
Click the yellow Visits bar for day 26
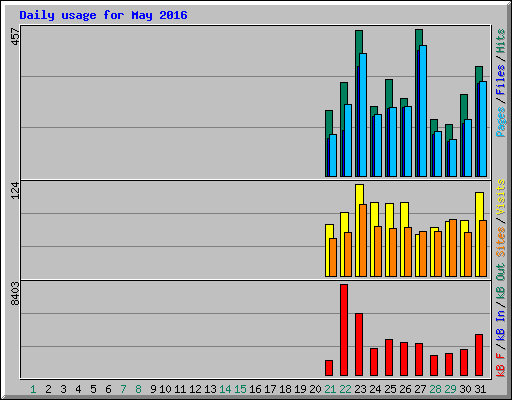coord(404,214)
